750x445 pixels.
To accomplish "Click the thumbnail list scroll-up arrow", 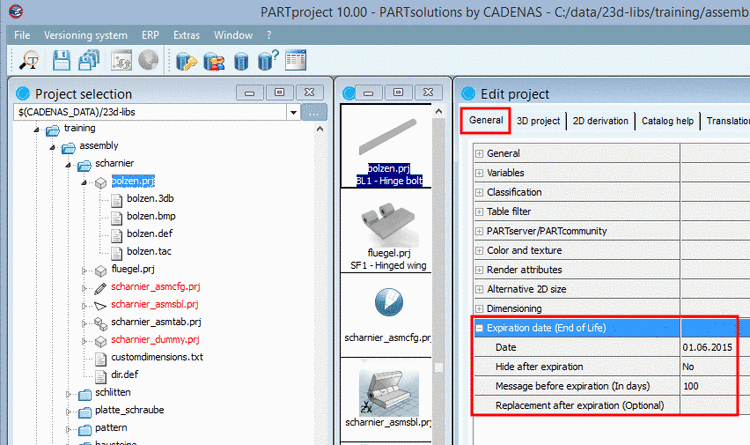I will coord(438,111).
